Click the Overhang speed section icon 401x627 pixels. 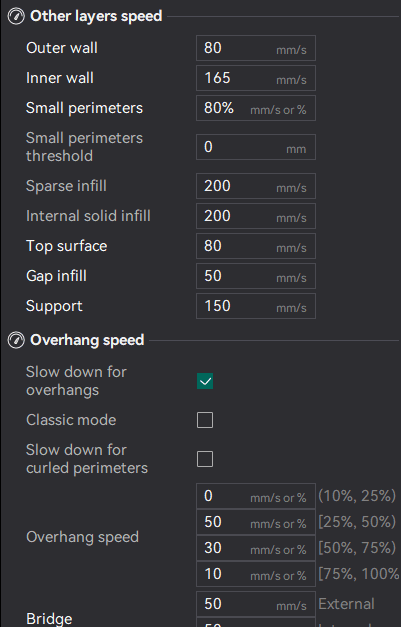click(x=16, y=340)
